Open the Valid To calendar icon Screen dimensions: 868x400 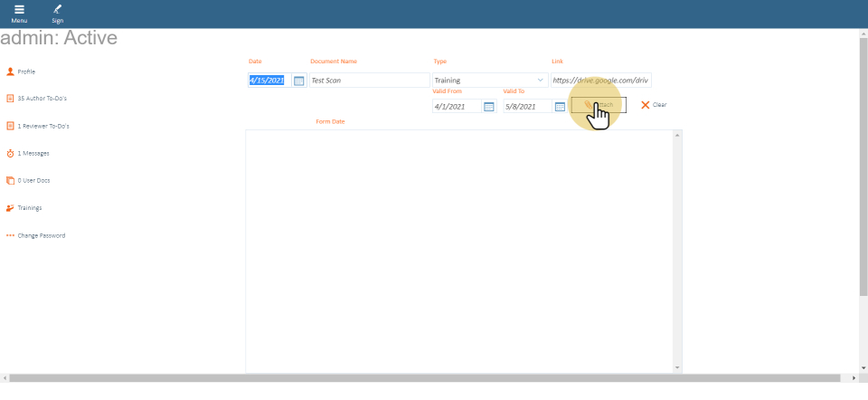560,107
